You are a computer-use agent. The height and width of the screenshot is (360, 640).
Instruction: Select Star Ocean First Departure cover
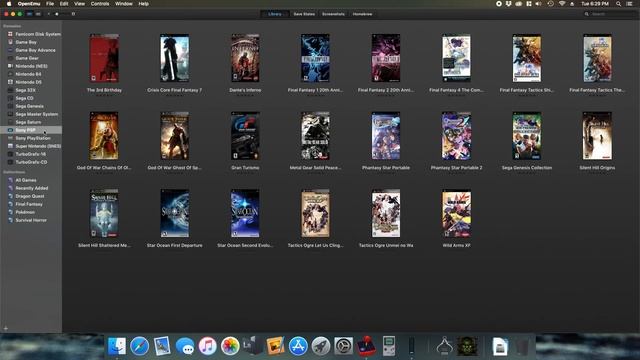[x=175, y=213]
